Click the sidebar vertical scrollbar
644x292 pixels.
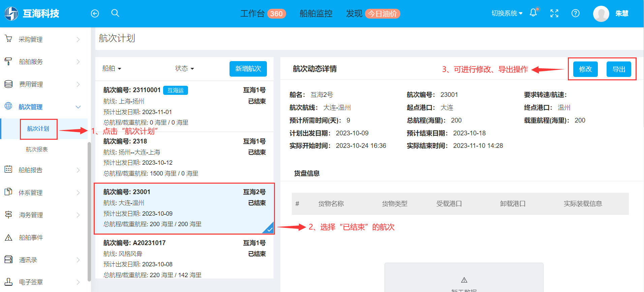[x=89, y=212]
